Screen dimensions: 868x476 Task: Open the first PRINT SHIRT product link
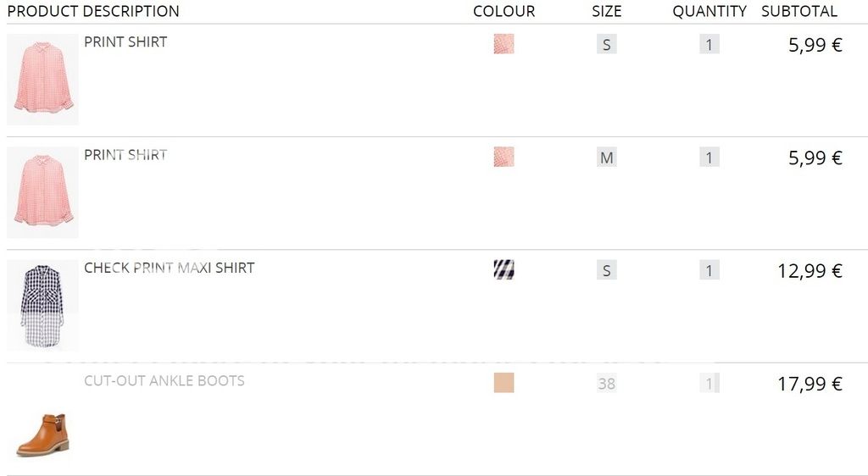(x=125, y=42)
